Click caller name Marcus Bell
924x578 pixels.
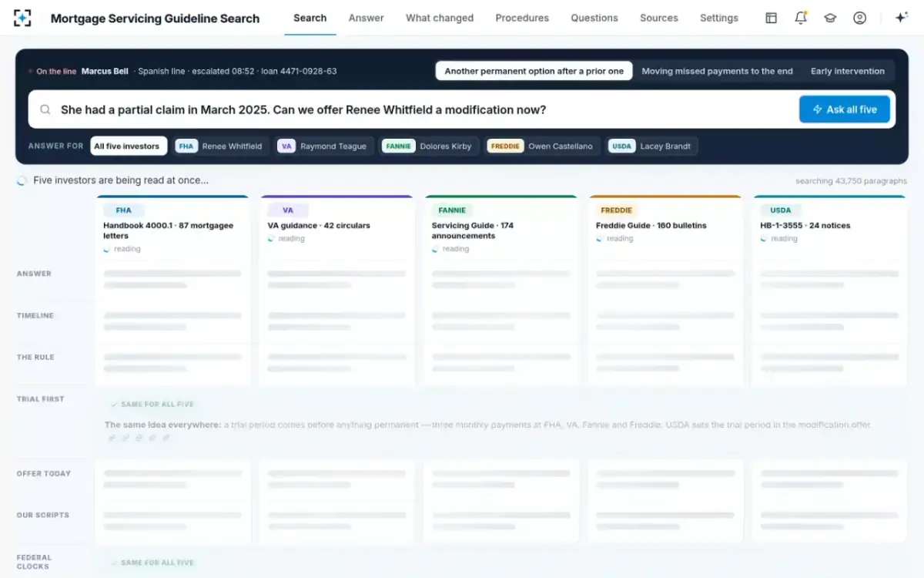tap(105, 72)
